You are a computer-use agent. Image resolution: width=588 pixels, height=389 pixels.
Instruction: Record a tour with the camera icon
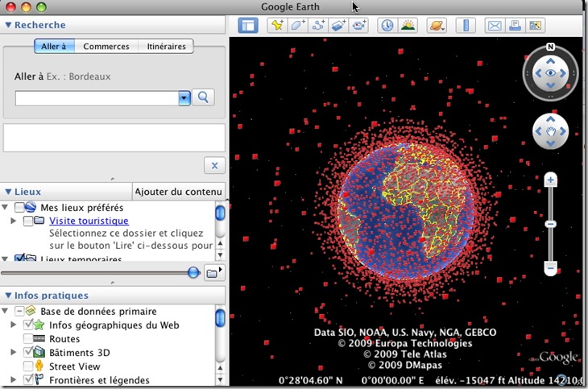point(359,26)
